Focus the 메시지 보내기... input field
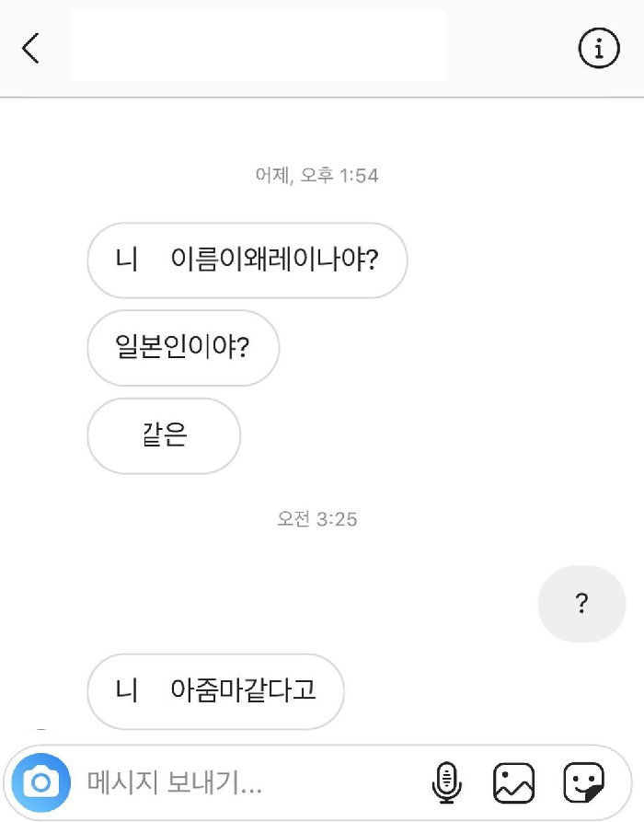The image size is (644, 822). tap(248, 782)
